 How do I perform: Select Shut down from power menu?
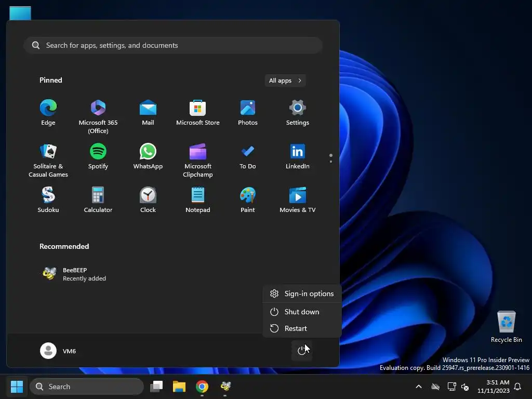point(302,312)
